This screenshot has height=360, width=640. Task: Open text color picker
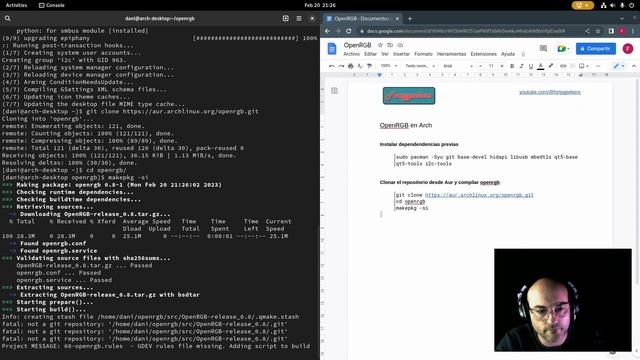tap(540, 66)
